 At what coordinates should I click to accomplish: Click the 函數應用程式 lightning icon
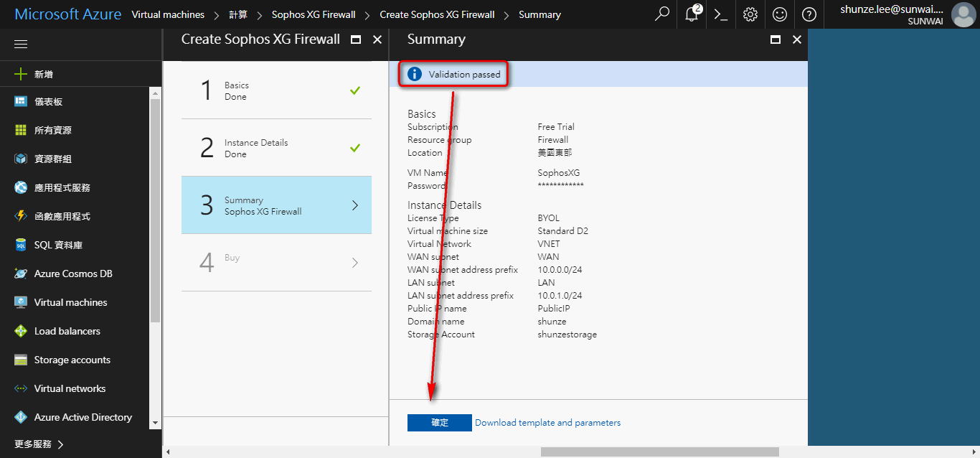[x=21, y=216]
